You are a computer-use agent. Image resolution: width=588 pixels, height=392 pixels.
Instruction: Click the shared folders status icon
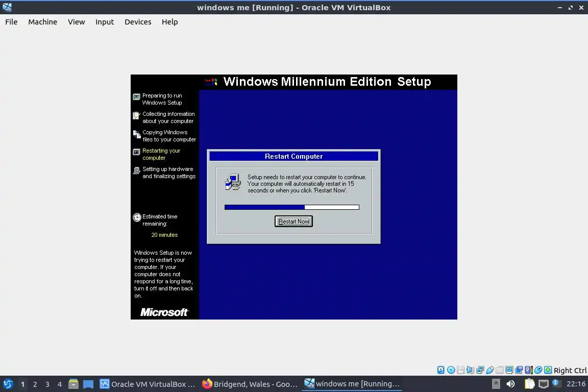tap(500, 370)
